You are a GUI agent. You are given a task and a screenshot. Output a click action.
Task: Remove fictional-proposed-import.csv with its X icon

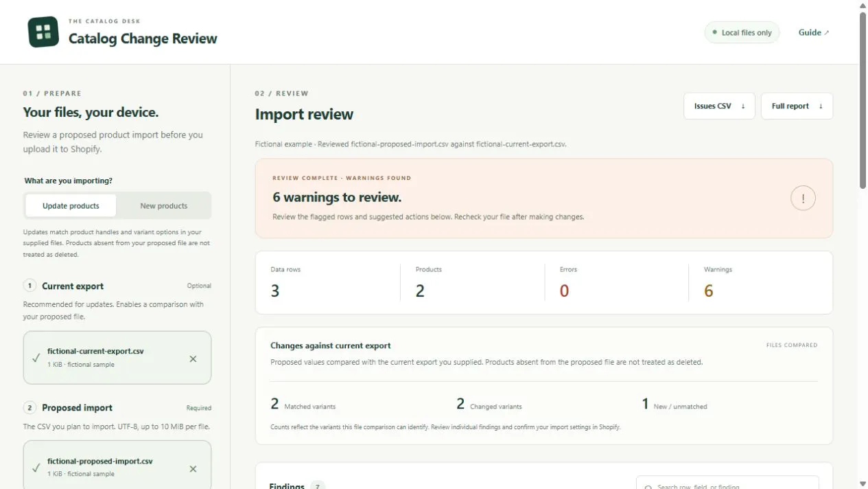pos(193,468)
